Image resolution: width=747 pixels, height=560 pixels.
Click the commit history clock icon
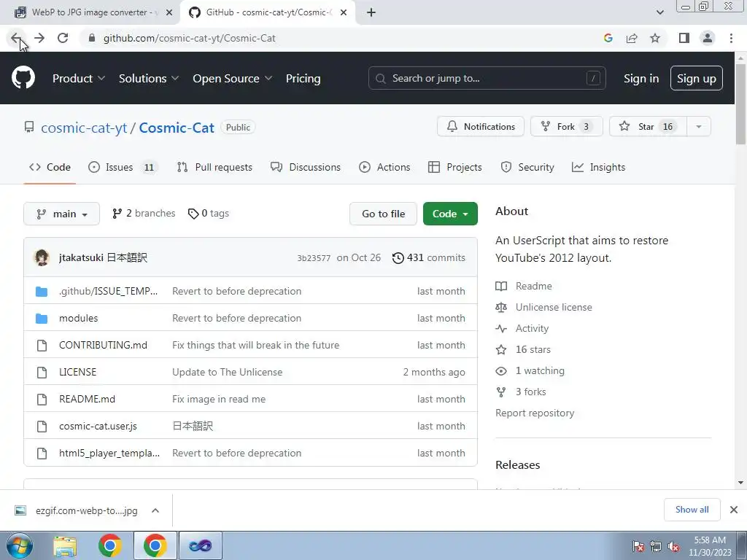(398, 257)
